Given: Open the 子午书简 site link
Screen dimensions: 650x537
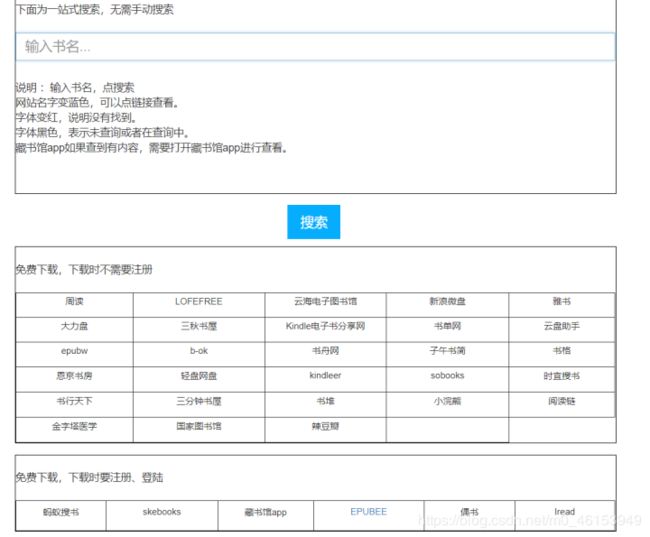Looking at the screenshot, I should [447, 351].
